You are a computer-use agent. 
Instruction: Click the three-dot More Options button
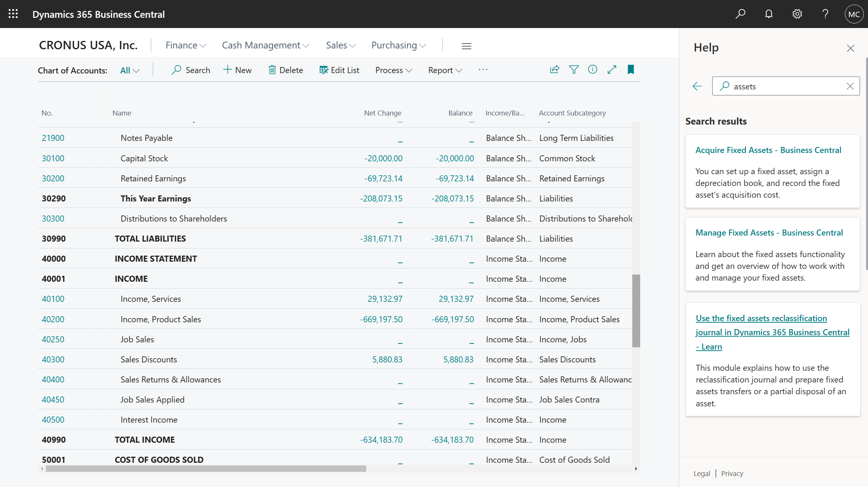483,70
